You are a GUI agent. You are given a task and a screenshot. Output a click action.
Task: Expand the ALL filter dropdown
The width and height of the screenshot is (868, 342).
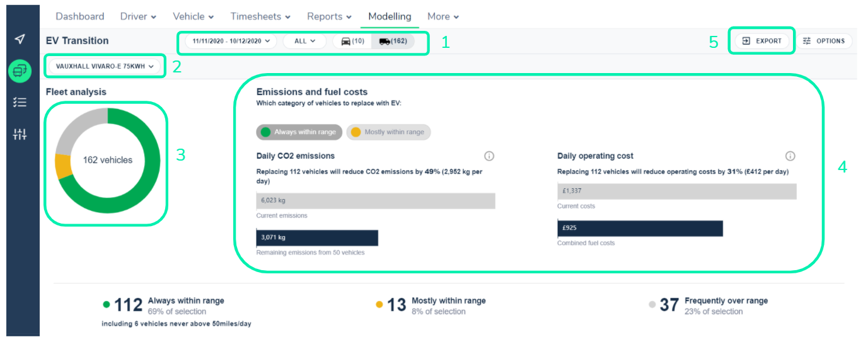pyautogui.click(x=304, y=41)
